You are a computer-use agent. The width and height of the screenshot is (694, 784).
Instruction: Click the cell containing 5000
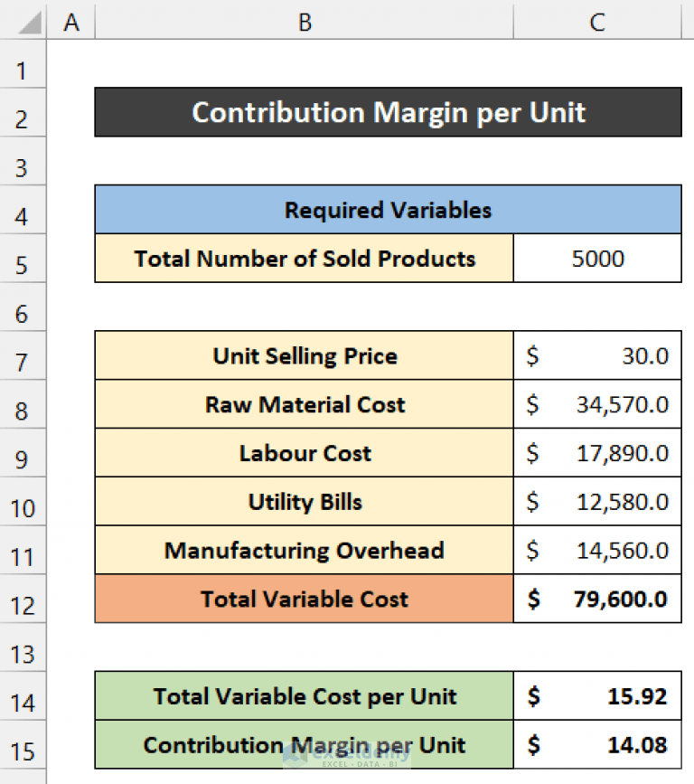click(596, 259)
